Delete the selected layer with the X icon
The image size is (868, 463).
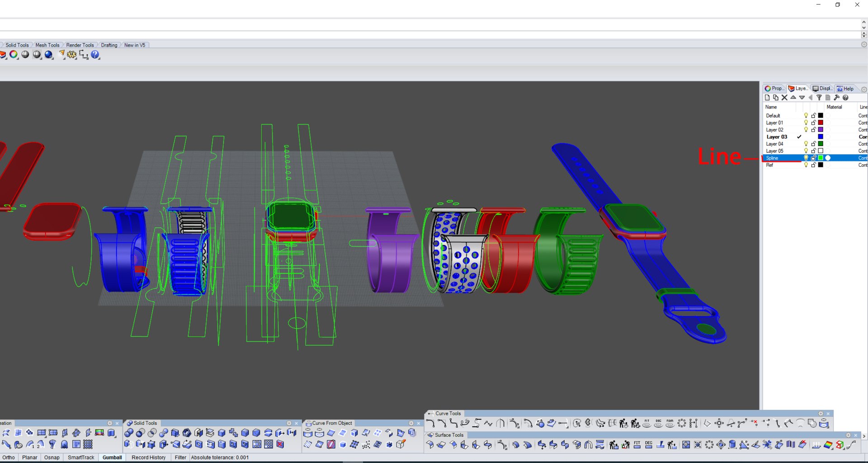coord(784,98)
